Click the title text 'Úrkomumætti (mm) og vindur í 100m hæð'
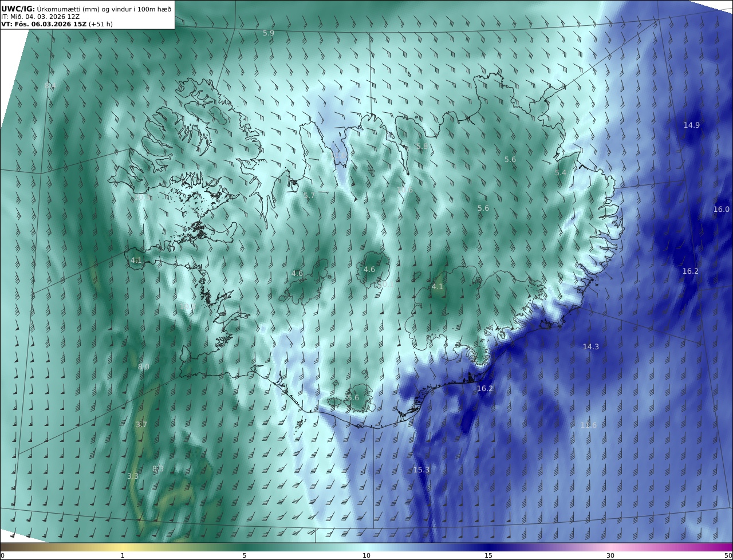The image size is (733, 560). tap(104, 9)
